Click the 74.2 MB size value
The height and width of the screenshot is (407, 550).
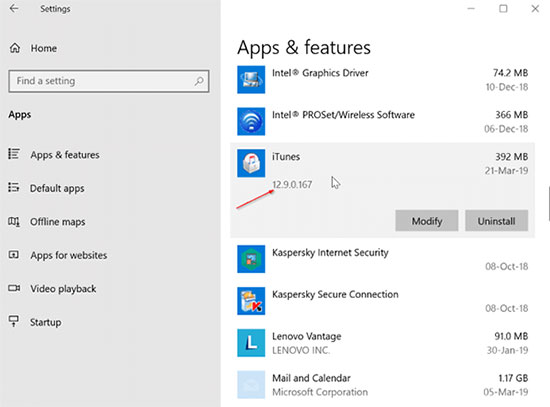click(x=510, y=73)
